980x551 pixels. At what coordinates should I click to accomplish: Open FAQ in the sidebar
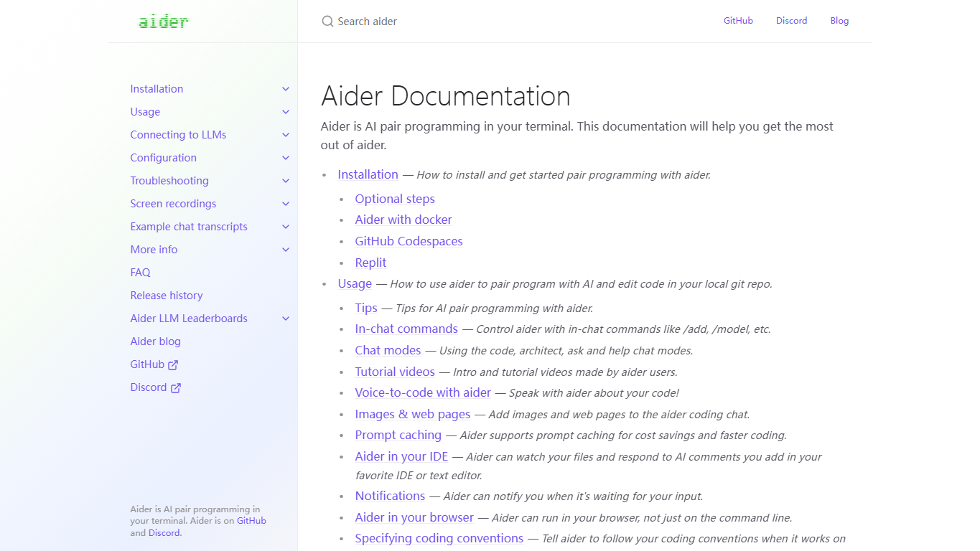tap(140, 273)
